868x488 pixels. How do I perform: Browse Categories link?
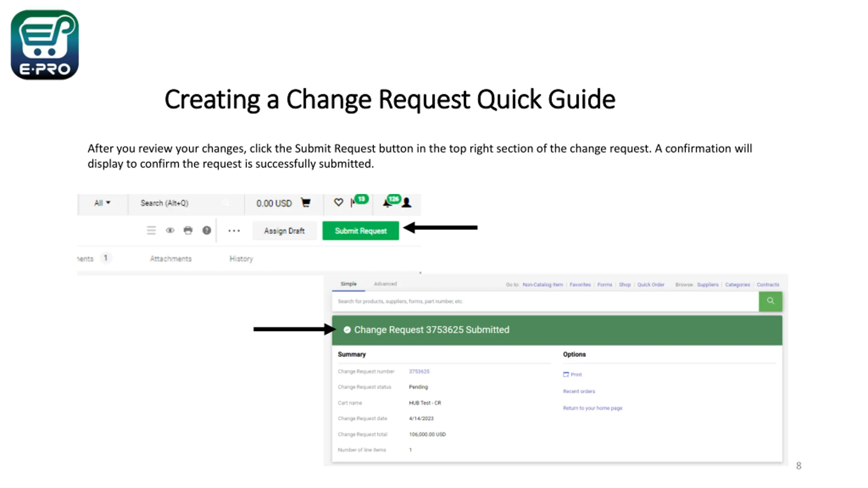737,285
